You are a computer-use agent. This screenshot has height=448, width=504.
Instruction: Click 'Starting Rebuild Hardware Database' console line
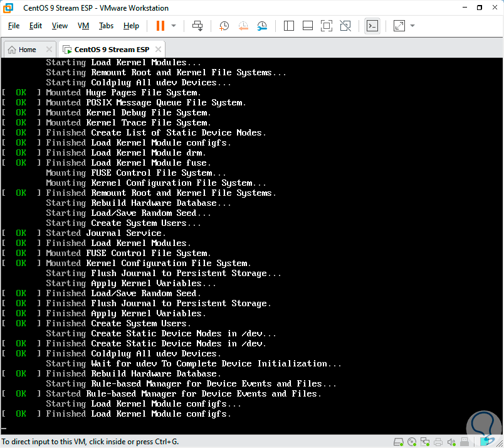tap(139, 203)
